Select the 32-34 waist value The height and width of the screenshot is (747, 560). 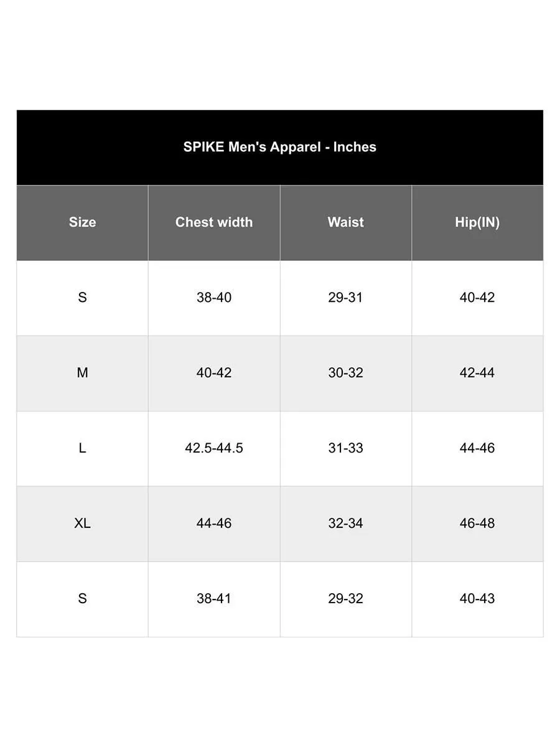(x=345, y=524)
